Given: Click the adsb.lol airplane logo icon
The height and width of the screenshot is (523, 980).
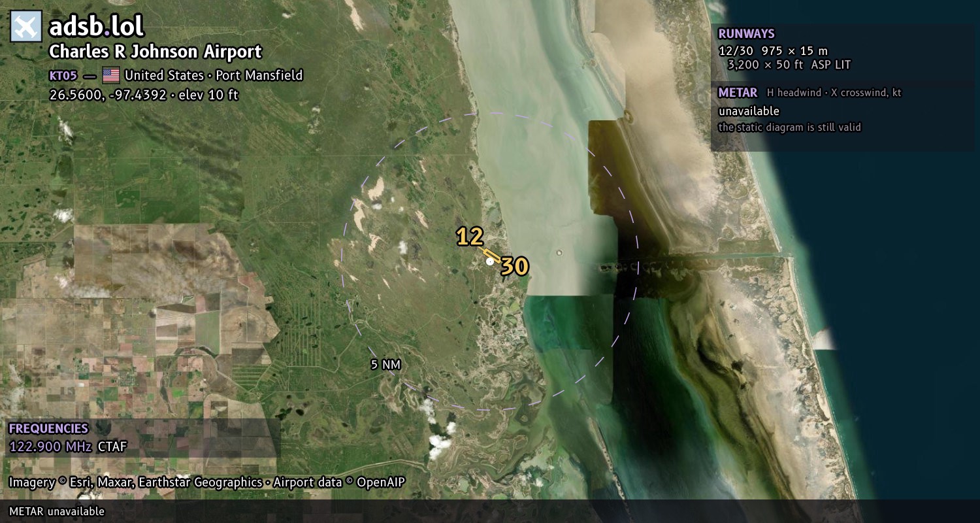Looking at the screenshot, I should pos(26,27).
